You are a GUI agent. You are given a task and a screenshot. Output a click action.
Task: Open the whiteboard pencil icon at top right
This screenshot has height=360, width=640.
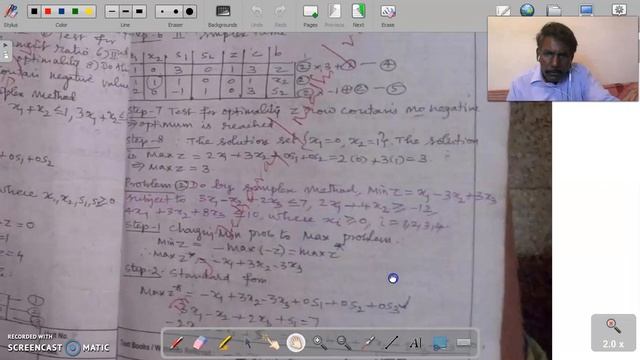click(x=503, y=10)
